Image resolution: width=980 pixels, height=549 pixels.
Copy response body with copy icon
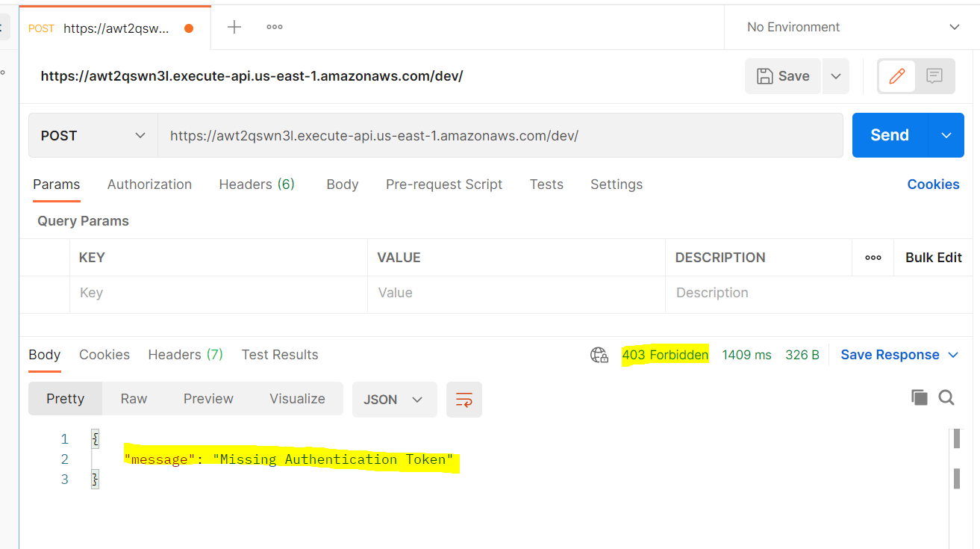(919, 397)
